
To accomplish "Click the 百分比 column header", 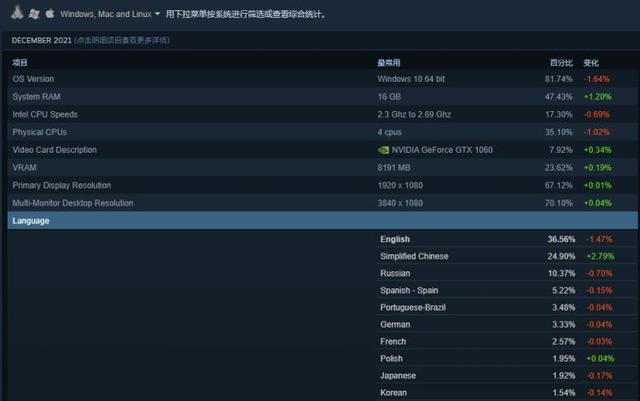I will point(561,63).
